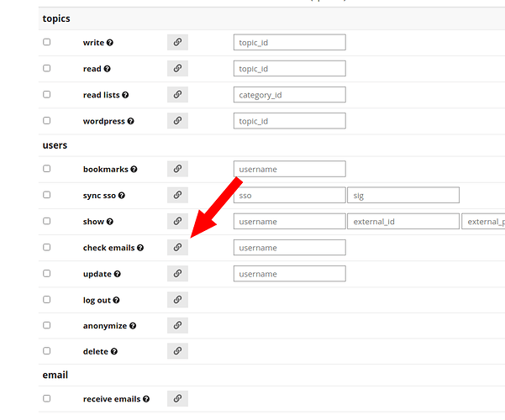Enable the topics write scope checkbox
Image resolution: width=505 pixels, height=420 pixels.
(47, 42)
